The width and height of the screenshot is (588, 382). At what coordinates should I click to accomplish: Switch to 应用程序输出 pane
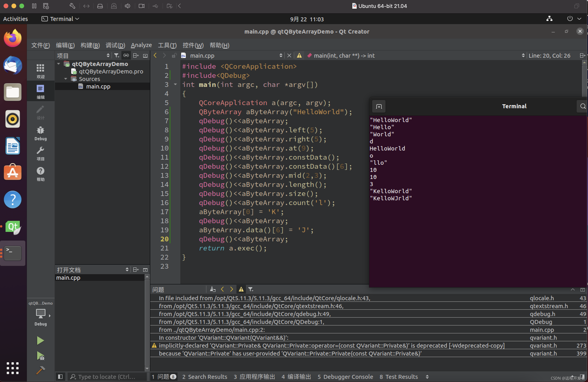(x=254, y=377)
